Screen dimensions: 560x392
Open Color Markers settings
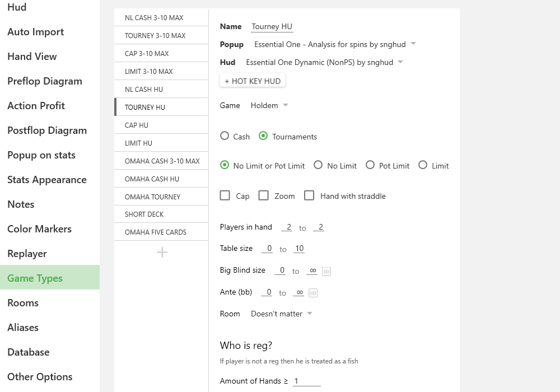[x=50, y=229]
